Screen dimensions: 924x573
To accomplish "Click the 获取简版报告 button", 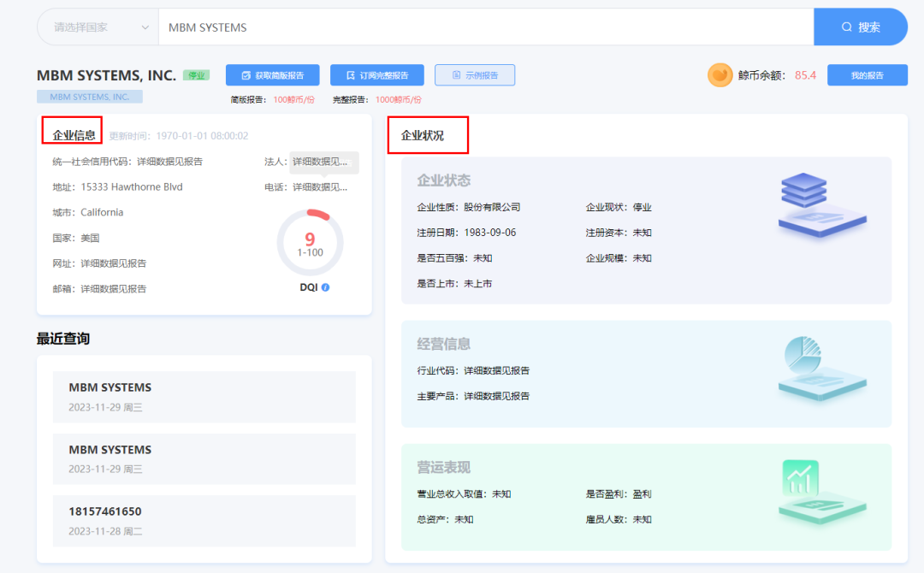I will tap(272, 75).
